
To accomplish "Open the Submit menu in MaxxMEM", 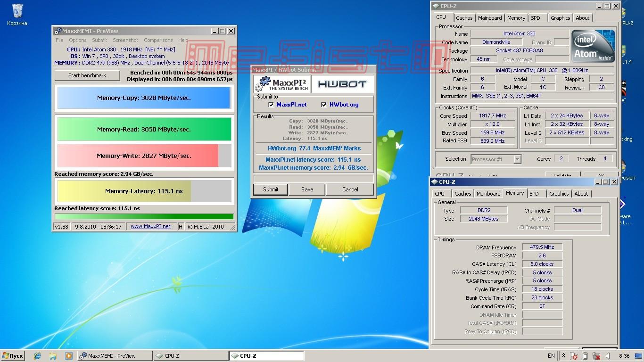I will pos(99,40).
